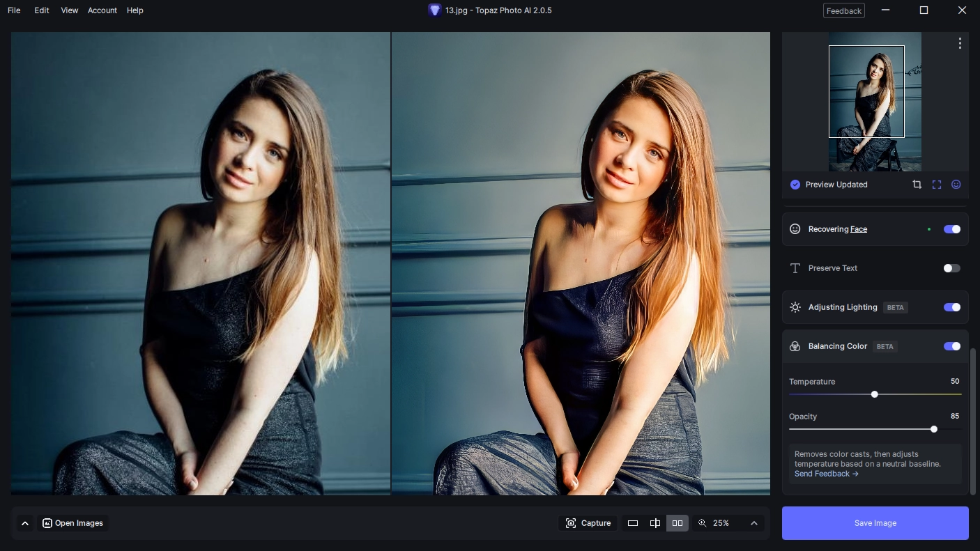Click the Feedback button in title bar
This screenshot has width=980, height=551.
point(844,10)
